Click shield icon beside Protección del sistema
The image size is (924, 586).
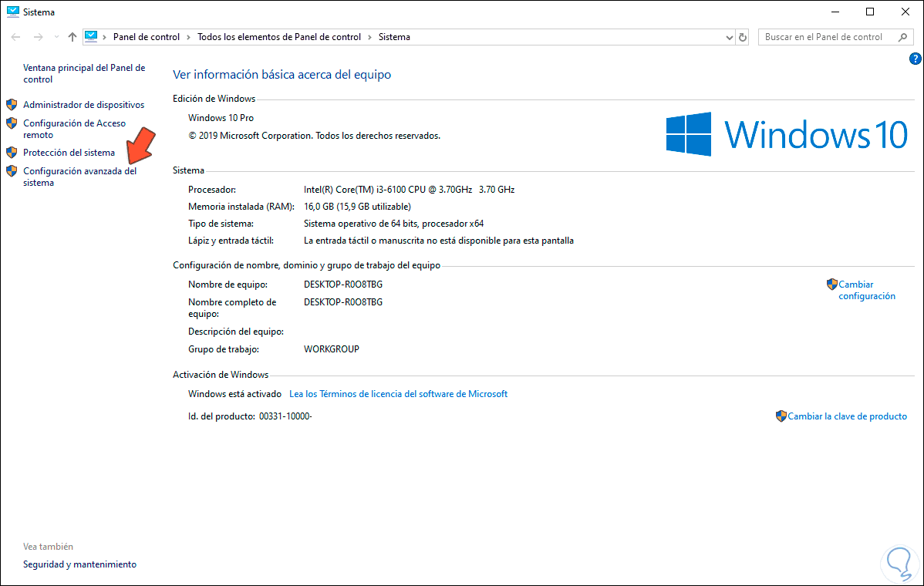12,153
